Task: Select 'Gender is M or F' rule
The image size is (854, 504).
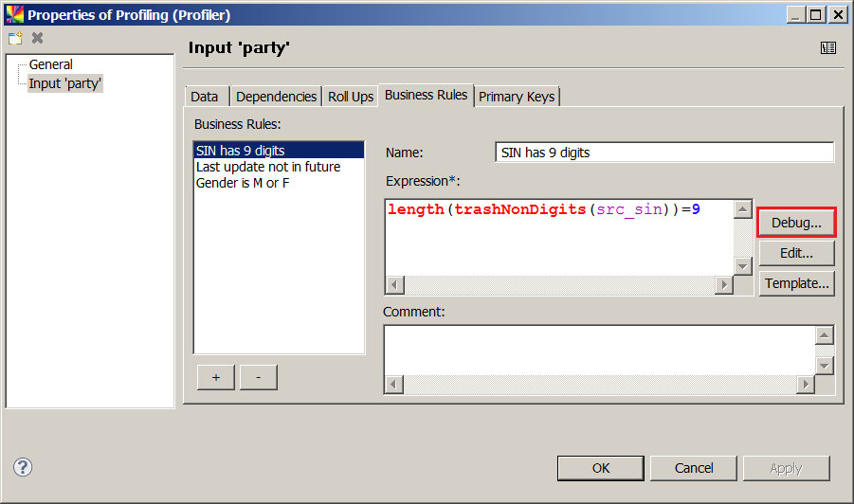Action: click(243, 183)
